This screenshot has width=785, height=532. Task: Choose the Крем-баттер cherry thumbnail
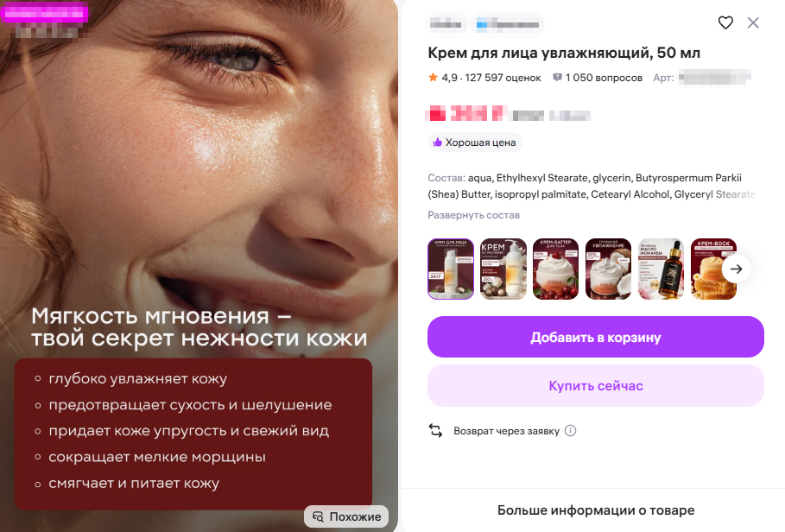[555, 269]
